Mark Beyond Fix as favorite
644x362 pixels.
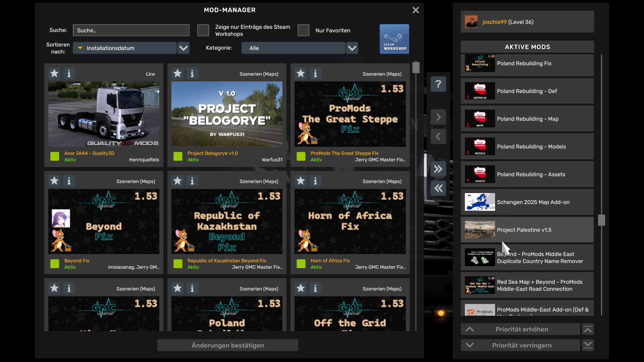(54, 181)
